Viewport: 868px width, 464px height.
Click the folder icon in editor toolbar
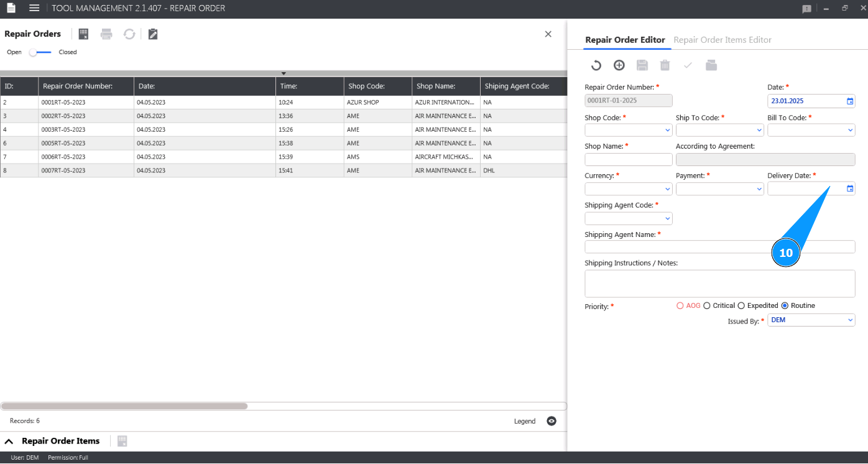[711, 65]
